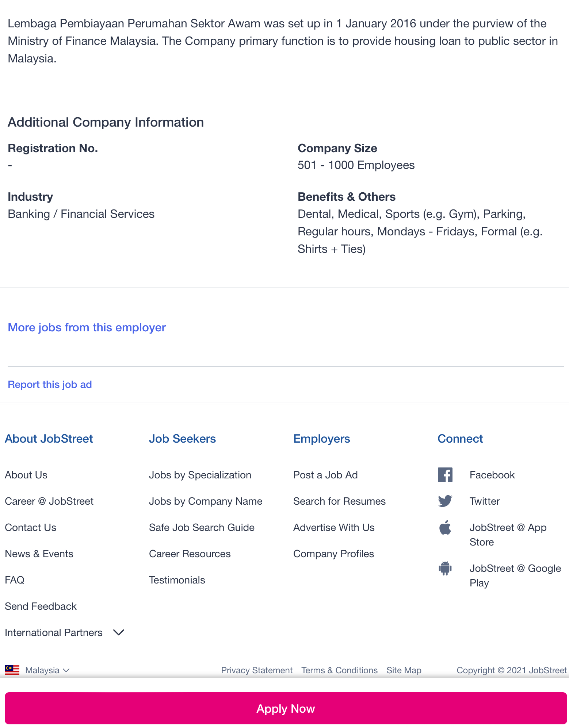View the Terms & Conditions page
569x728 pixels.
[x=339, y=670]
